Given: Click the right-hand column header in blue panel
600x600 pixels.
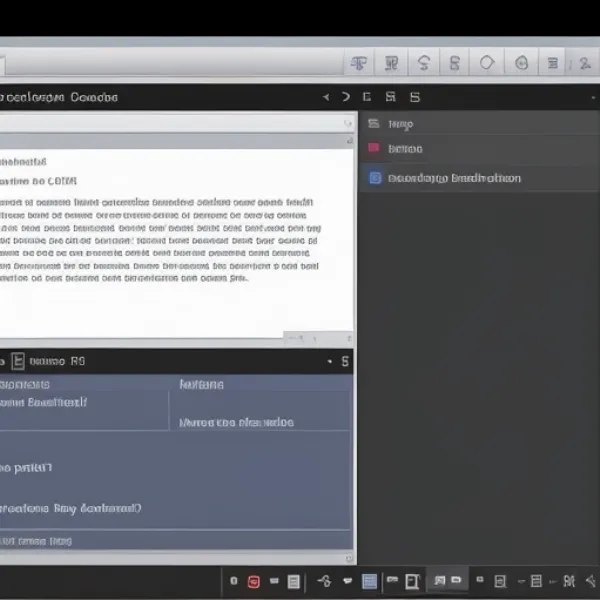Looking at the screenshot, I should tap(202, 385).
